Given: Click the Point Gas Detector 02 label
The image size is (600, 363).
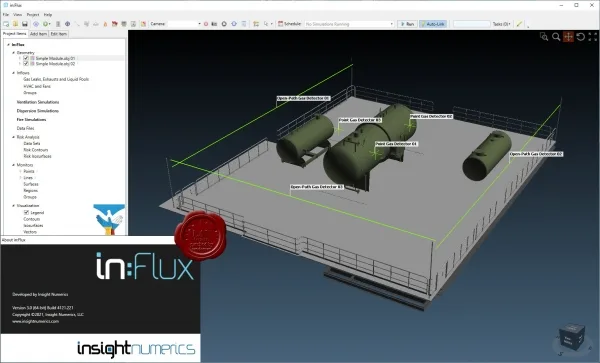Looking at the screenshot, I should pyautogui.click(x=431, y=116).
